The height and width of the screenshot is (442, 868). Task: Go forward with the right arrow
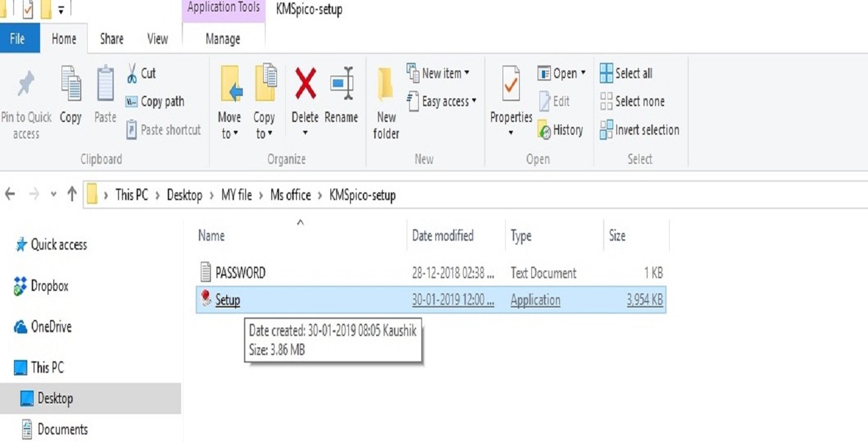(34, 194)
